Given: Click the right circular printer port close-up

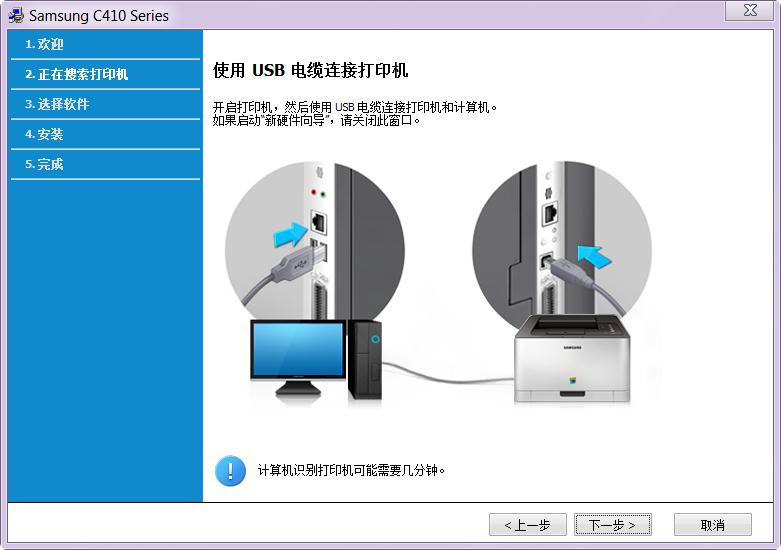Looking at the screenshot, I should click(x=562, y=244).
